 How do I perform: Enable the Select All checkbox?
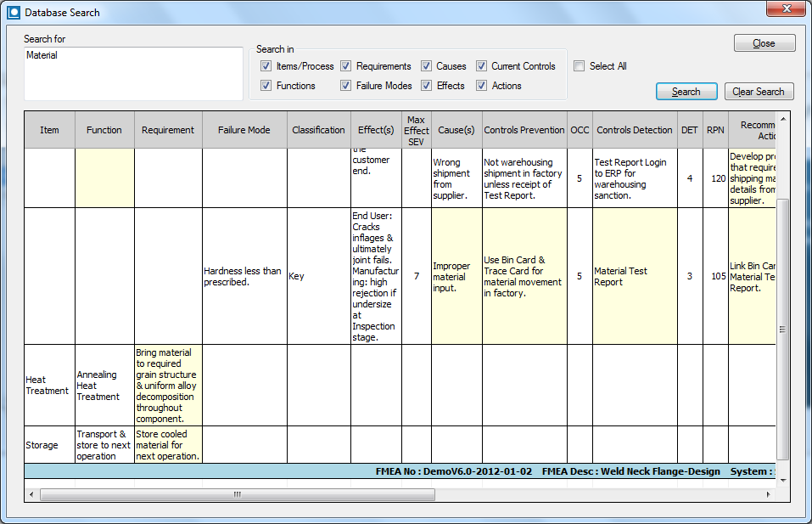(x=579, y=66)
